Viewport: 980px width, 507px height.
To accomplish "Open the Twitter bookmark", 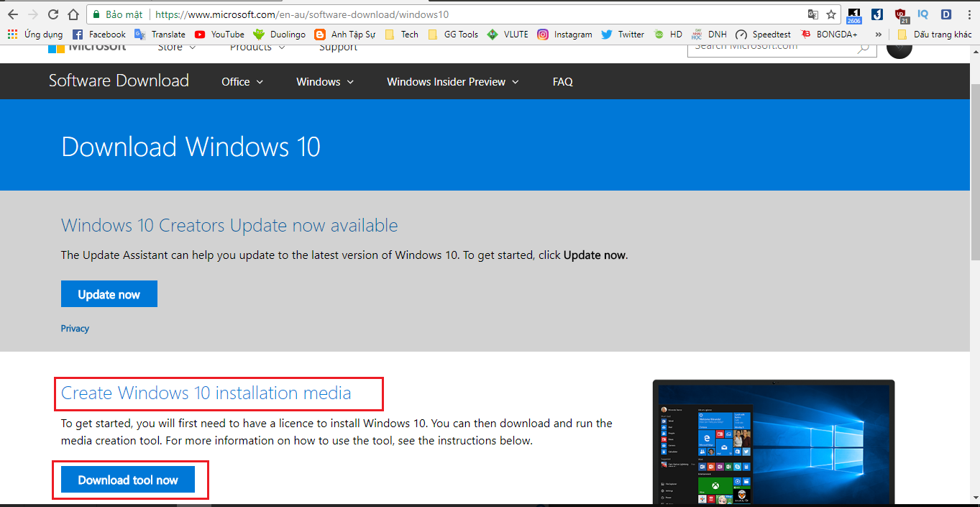I will click(623, 35).
